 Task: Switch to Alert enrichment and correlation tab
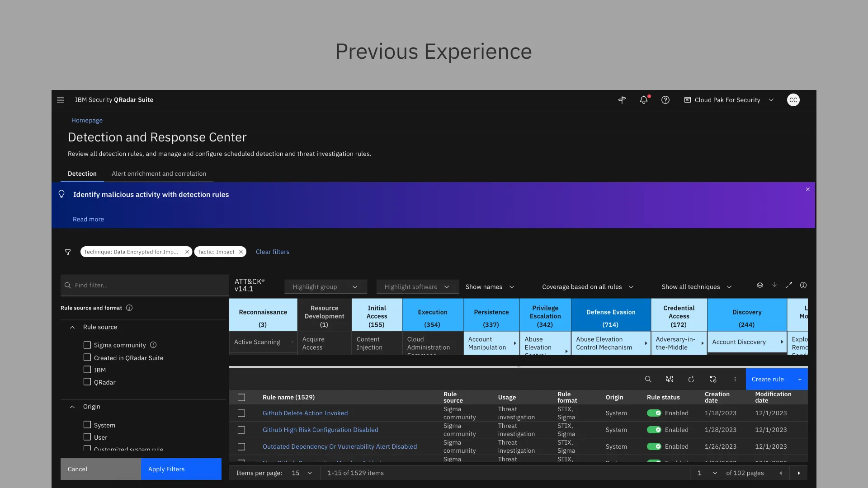click(x=159, y=174)
